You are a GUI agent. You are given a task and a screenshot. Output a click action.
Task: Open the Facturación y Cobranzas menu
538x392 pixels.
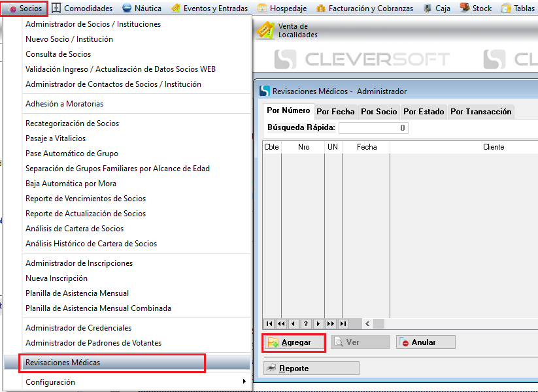coord(365,8)
